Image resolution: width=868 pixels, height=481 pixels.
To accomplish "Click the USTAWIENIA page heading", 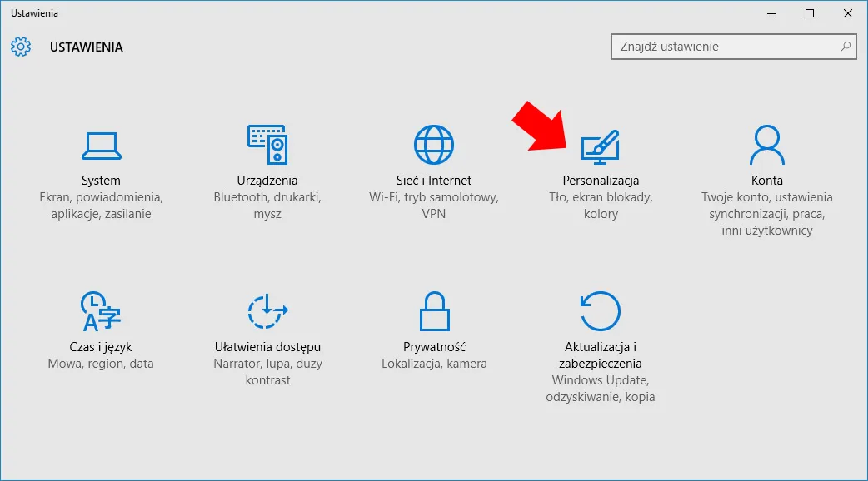I will point(87,47).
